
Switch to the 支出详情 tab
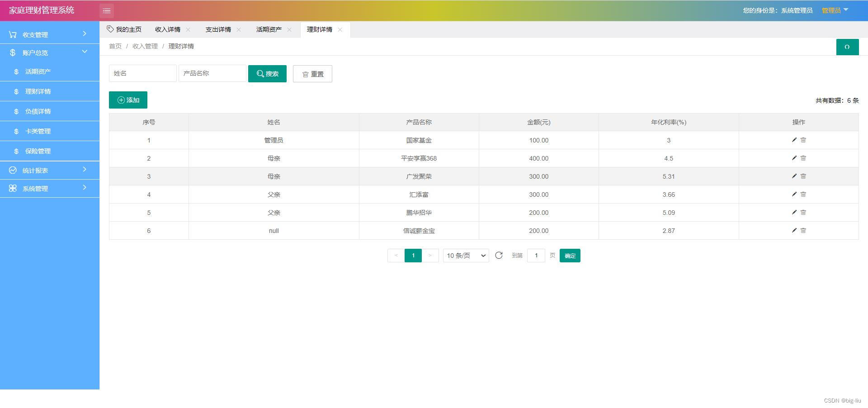pos(218,29)
